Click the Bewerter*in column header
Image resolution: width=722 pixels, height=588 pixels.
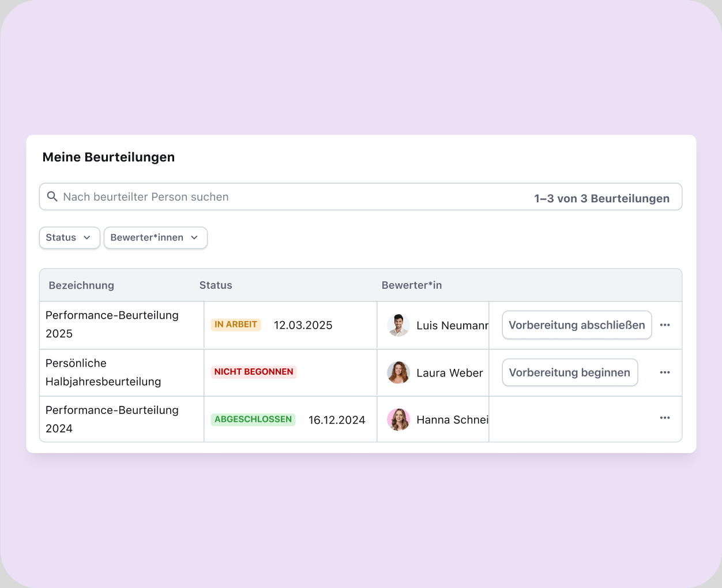[x=412, y=285]
